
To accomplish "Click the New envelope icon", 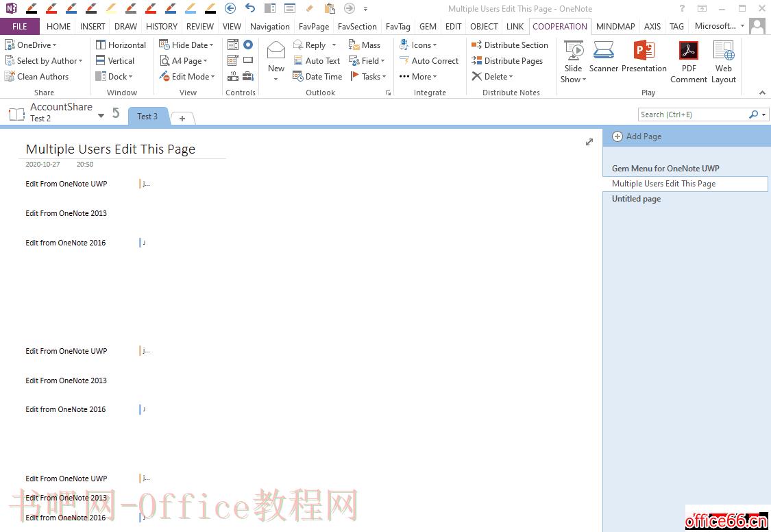I will click(276, 50).
